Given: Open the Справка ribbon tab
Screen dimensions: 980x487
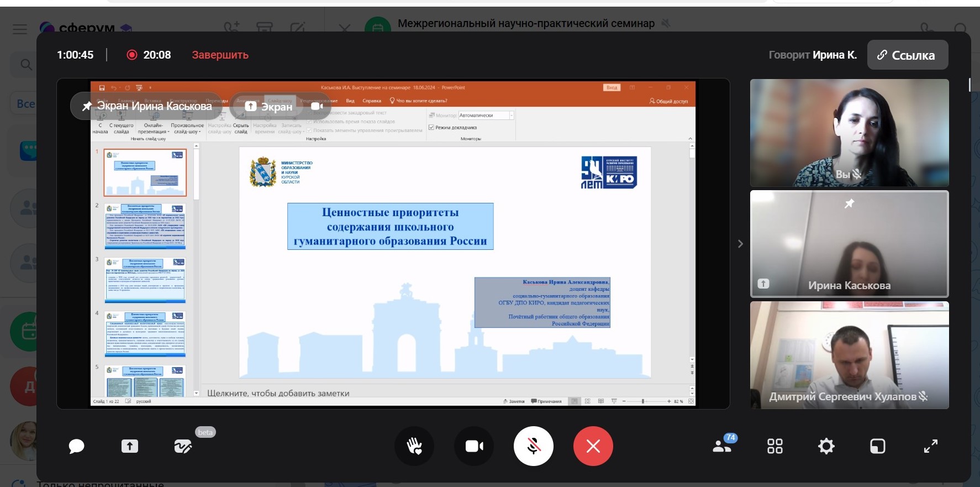Looking at the screenshot, I should tap(372, 101).
